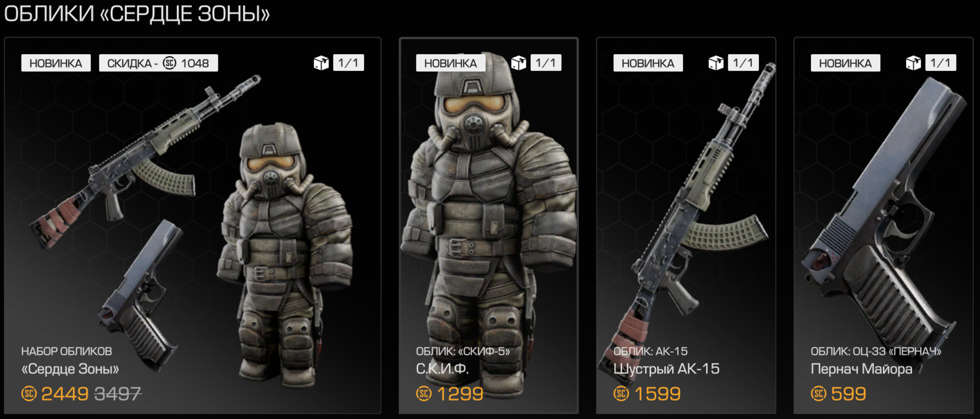Click box icon on Шустрый АК-15 card

click(x=716, y=63)
